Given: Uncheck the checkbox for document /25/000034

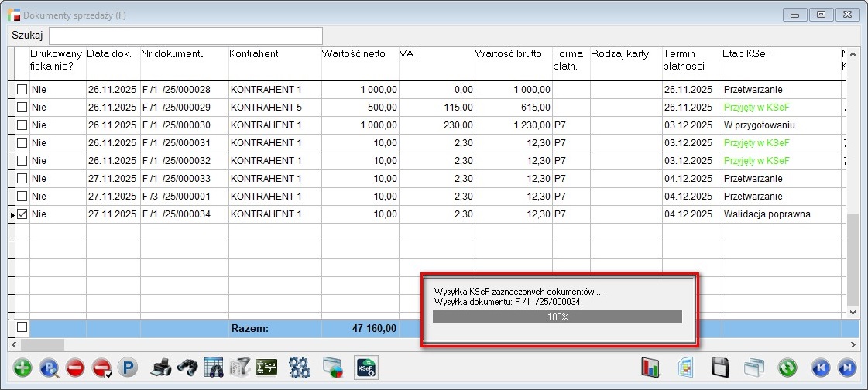Looking at the screenshot, I should click(x=22, y=214).
